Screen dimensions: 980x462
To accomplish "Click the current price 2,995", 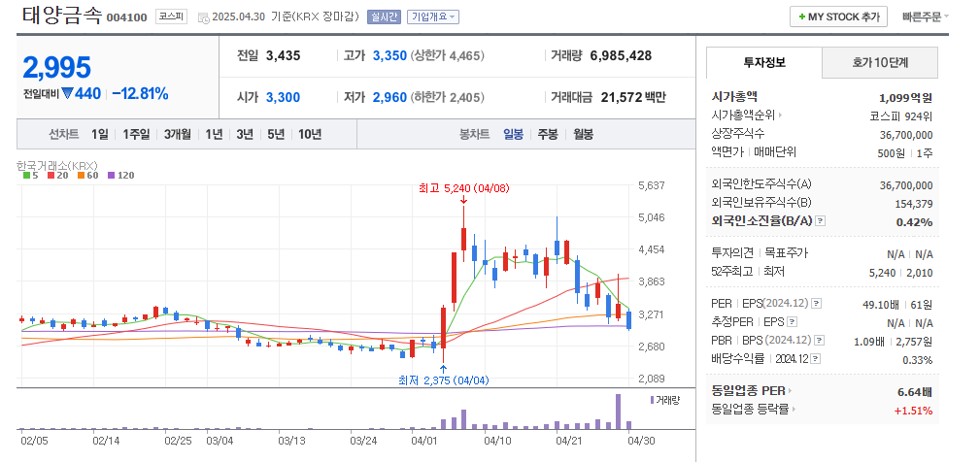I will coord(57,67).
